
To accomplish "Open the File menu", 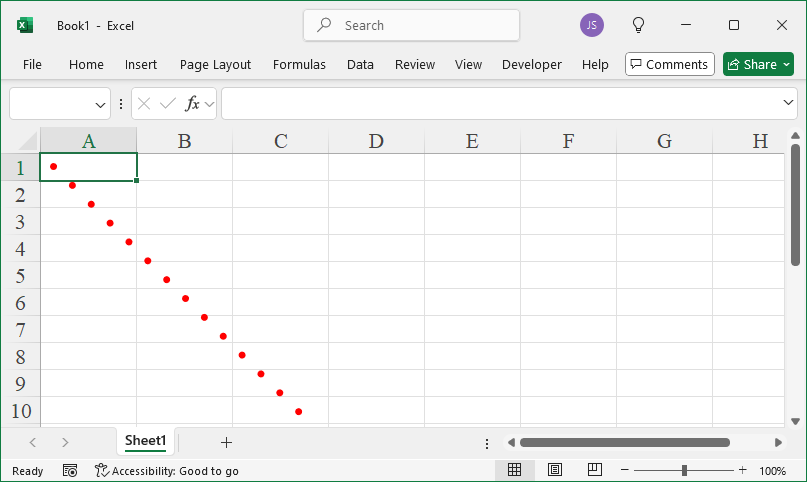I will (32, 65).
